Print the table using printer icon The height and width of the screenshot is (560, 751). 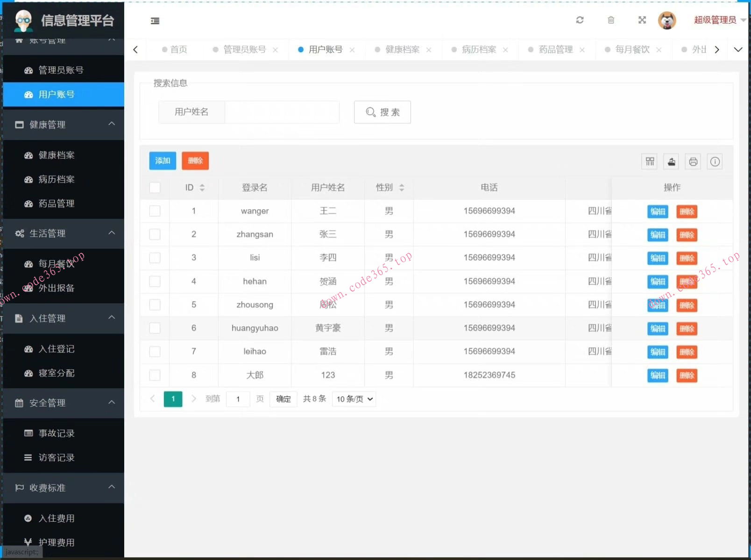(693, 161)
